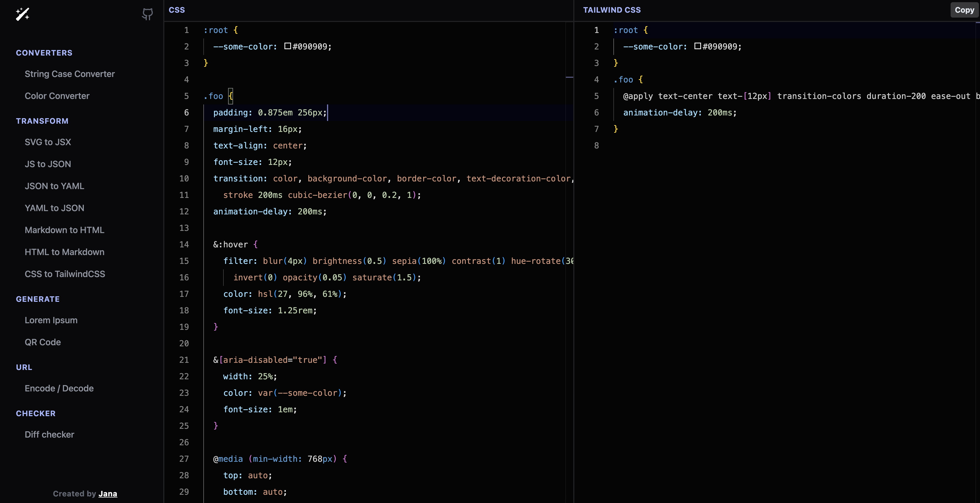This screenshot has height=503, width=980.
Task: Open URL Encode / Decode tool
Action: 59,388
